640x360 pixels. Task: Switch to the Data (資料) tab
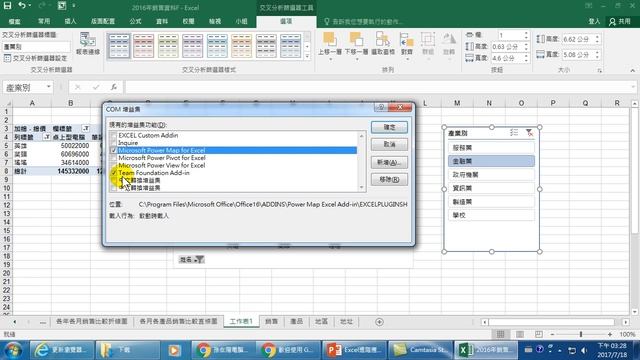[162, 21]
